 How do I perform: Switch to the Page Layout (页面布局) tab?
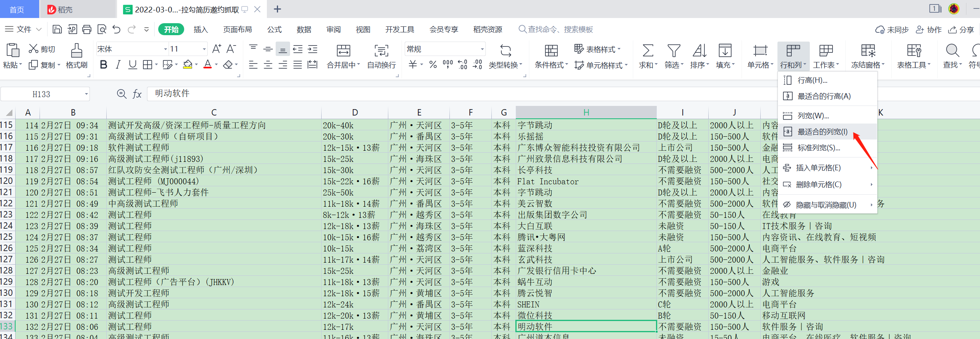(x=238, y=30)
